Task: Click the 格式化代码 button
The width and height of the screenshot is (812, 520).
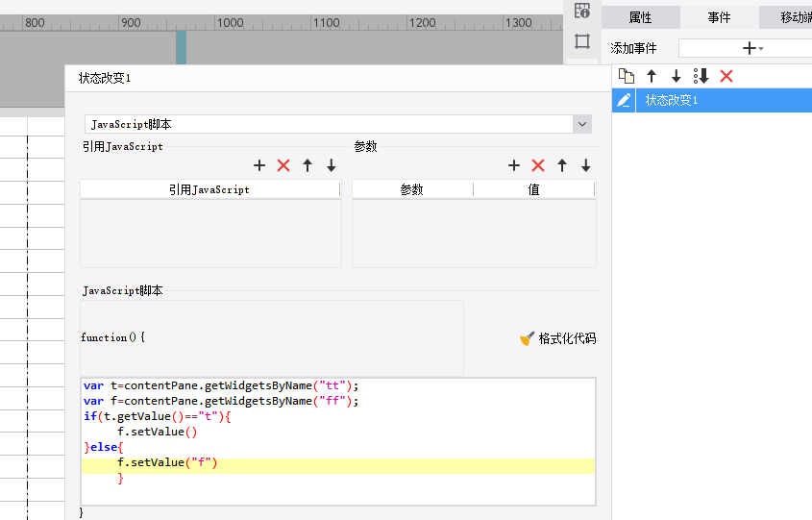Action: tap(557, 338)
